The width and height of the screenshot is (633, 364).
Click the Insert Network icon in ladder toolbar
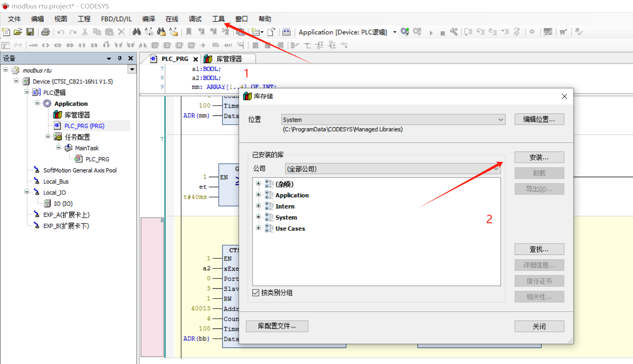tap(6, 45)
